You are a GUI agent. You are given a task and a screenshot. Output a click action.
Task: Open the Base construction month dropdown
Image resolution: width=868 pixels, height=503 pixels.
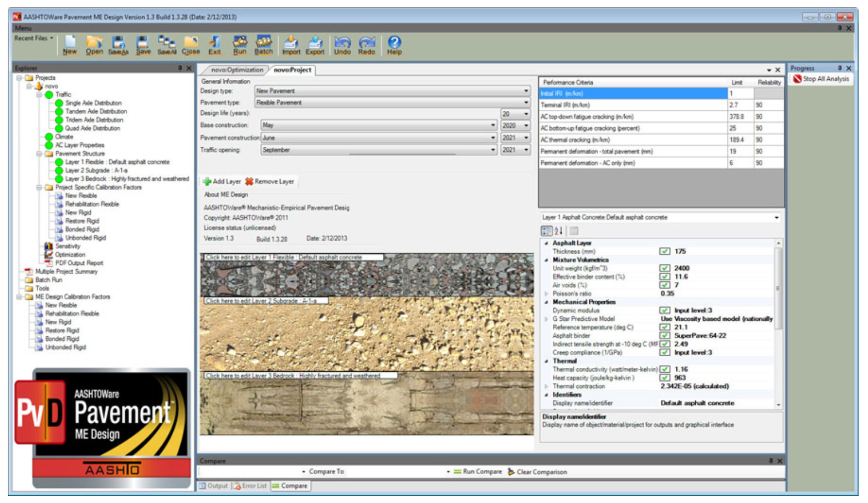tap(492, 126)
